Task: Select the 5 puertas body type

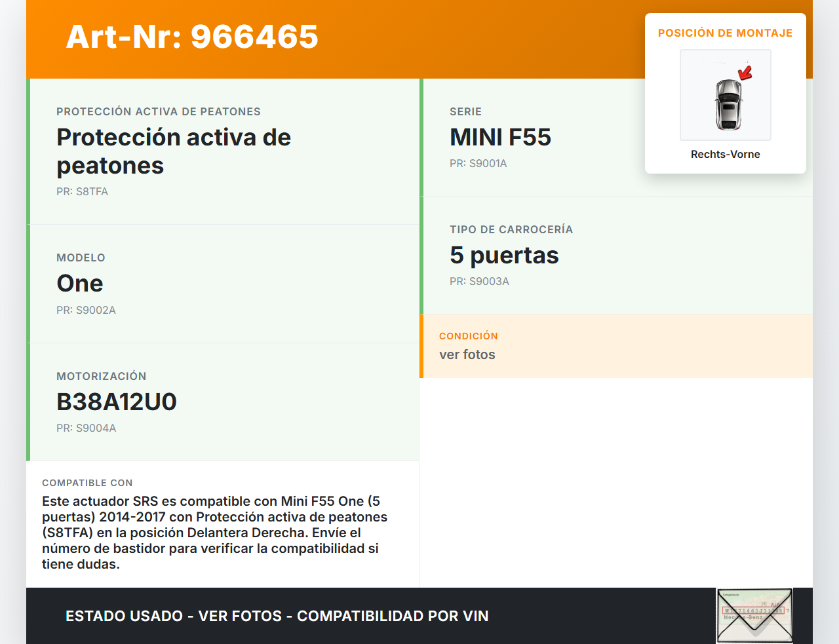Action: (504, 256)
